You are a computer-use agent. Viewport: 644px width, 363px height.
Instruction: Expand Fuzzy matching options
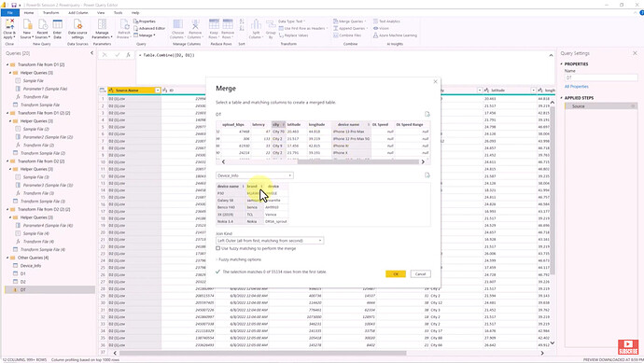(239, 259)
